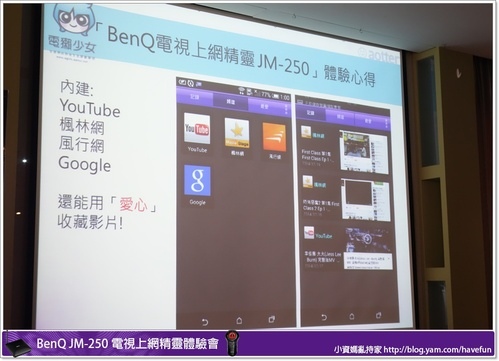Open thumbnail beside First Class 第1集 entry
This screenshot has height=361, width=499.
pos(364,152)
